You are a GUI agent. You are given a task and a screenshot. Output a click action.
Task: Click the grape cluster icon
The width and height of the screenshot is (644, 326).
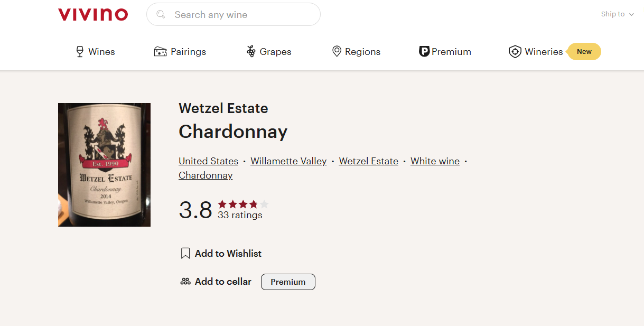tap(251, 52)
